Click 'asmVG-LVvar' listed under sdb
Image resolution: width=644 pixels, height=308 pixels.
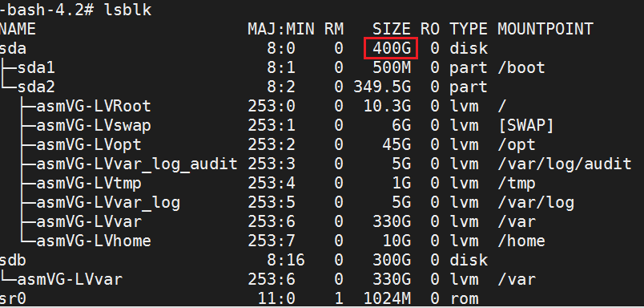[70, 280]
